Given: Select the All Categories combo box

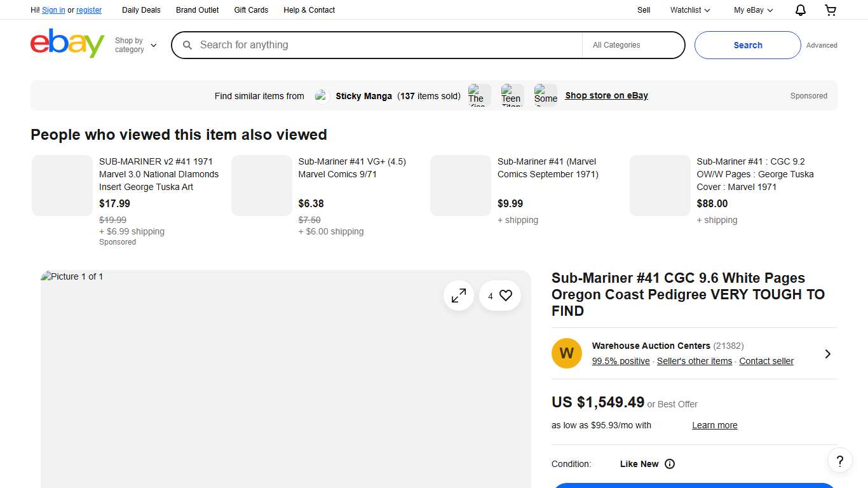Looking at the screenshot, I should (633, 45).
